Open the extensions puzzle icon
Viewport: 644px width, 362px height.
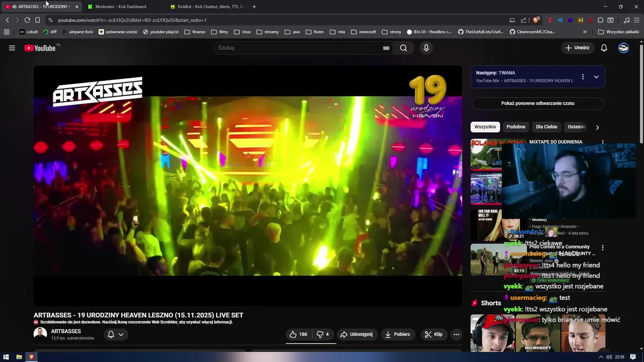pyautogui.click(x=600, y=20)
